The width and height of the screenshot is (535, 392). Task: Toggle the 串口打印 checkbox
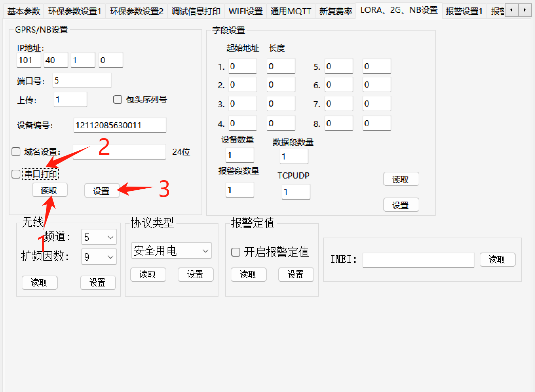tap(16, 174)
